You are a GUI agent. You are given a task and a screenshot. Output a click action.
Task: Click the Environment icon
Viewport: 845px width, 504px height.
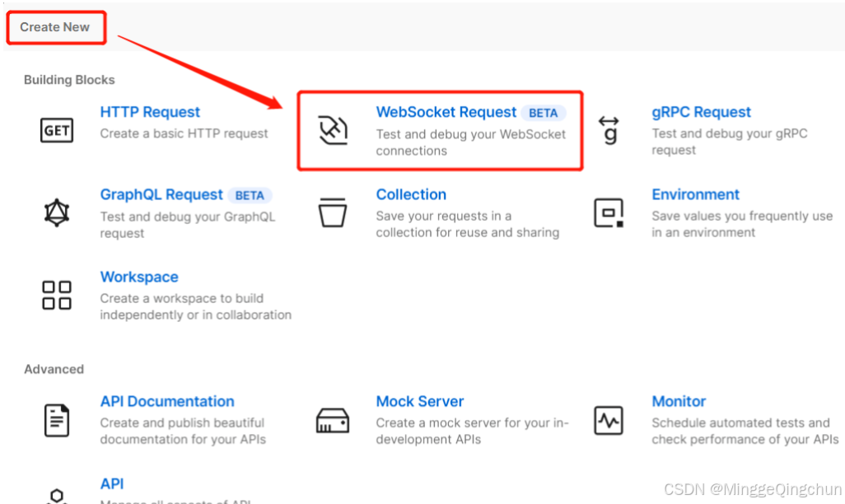coord(609,212)
